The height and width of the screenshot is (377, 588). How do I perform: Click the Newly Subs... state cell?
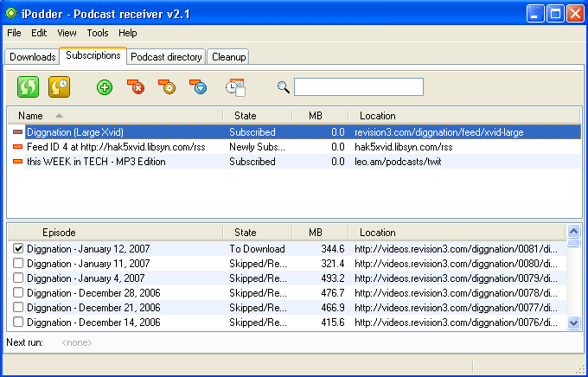[258, 147]
